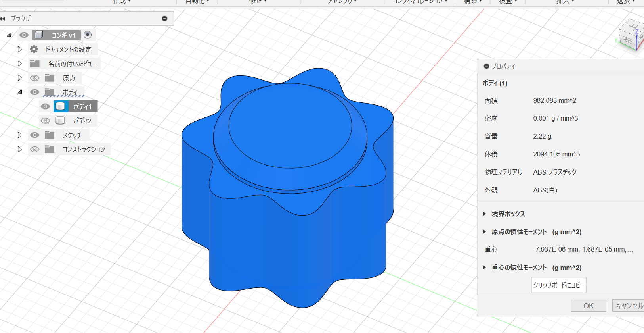Hide the ボディ folder via its eye icon
The image size is (644, 333).
(35, 92)
